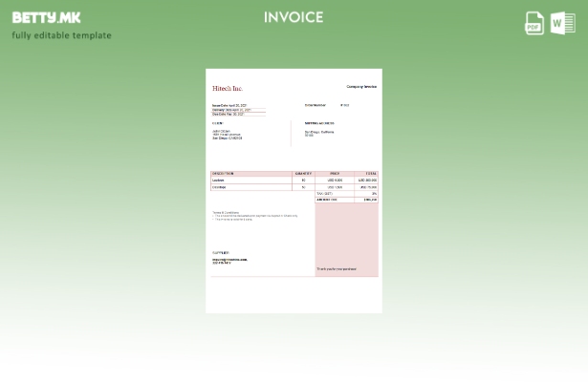Click the Microsoft Word format icon
The height and width of the screenshot is (382, 588).
tap(563, 23)
